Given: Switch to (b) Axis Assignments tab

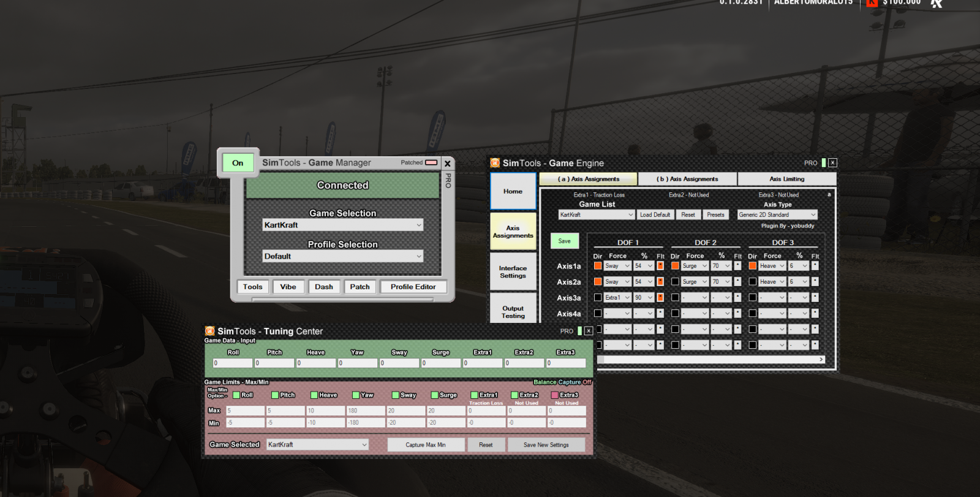Looking at the screenshot, I should pos(687,179).
